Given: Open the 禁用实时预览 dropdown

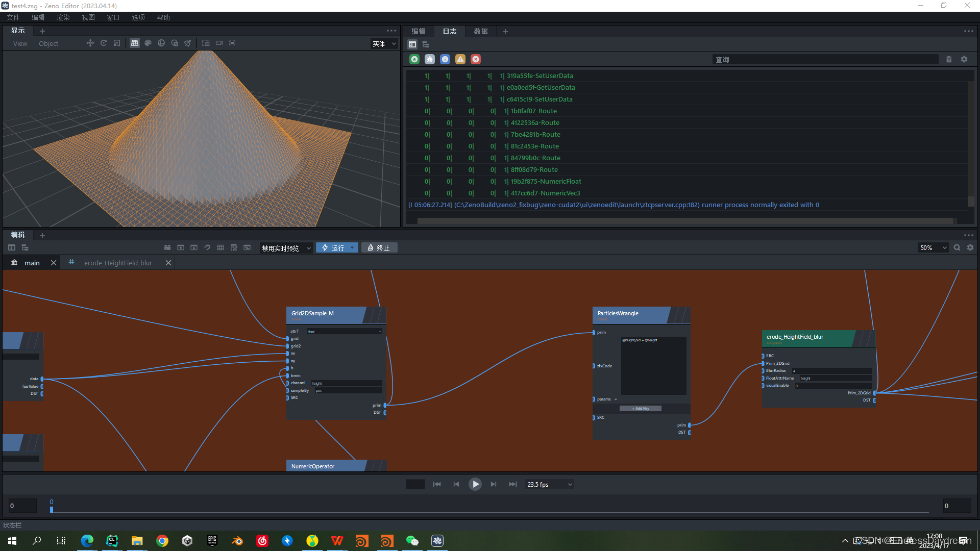Looking at the screenshot, I should coord(286,248).
